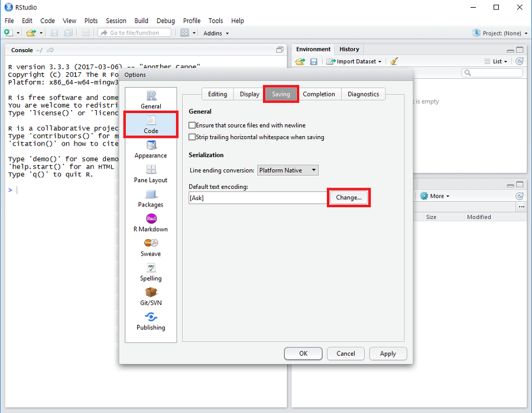Screen dimensions: 532x413
Task: Open the Appearance options category
Action: [151, 150]
